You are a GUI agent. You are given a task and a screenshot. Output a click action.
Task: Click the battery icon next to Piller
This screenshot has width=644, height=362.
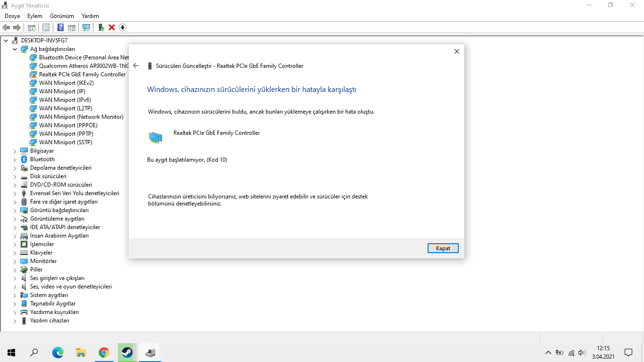pos(24,270)
